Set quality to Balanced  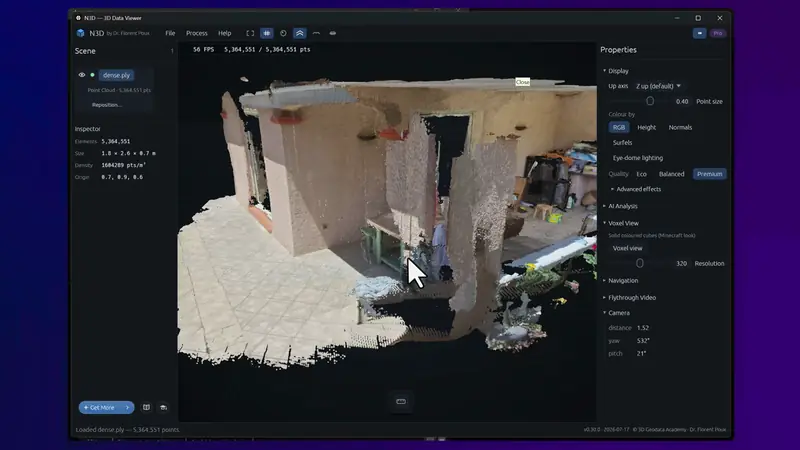click(671, 174)
